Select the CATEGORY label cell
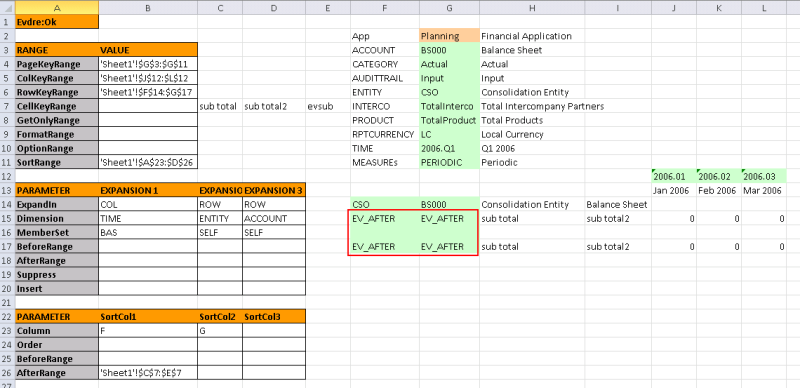Viewport: 800px width, 388px height. click(385, 64)
